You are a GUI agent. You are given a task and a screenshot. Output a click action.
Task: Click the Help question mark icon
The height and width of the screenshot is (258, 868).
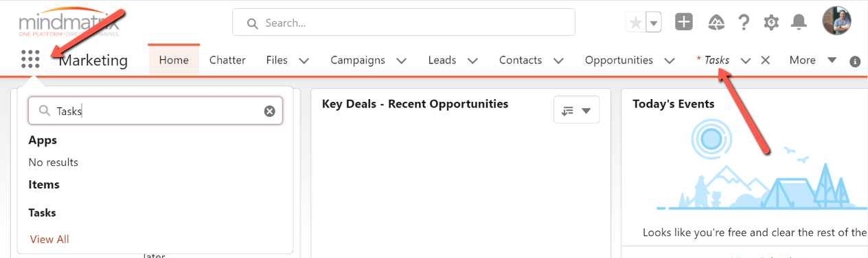744,23
